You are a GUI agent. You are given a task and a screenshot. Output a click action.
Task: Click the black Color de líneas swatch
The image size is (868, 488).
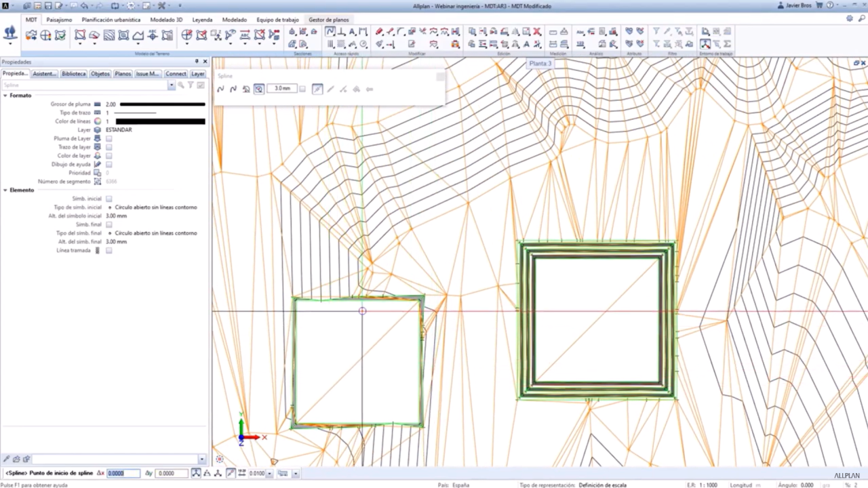tap(159, 121)
